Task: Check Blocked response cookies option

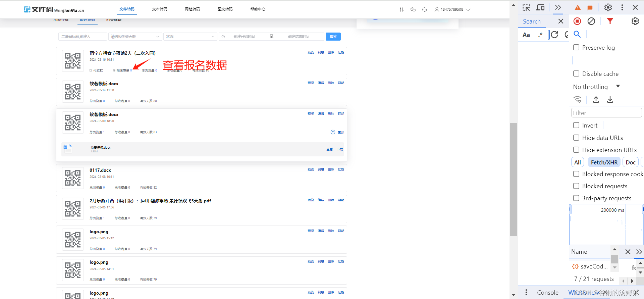Action: click(576, 174)
